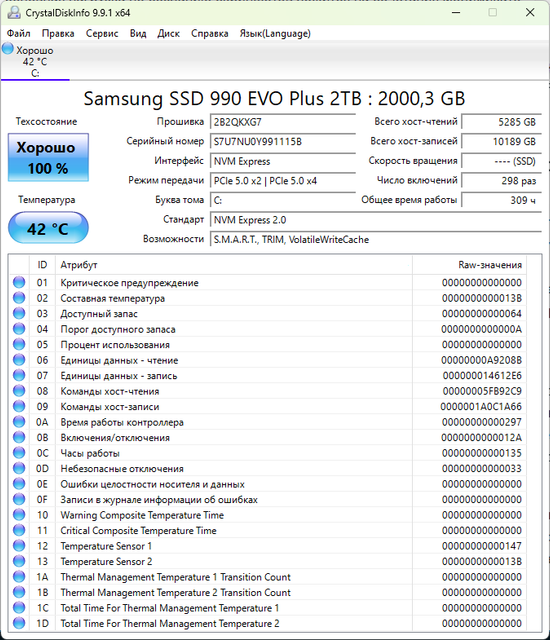Open the Язык(Language) menu
The height and width of the screenshot is (640, 550).
275,33
